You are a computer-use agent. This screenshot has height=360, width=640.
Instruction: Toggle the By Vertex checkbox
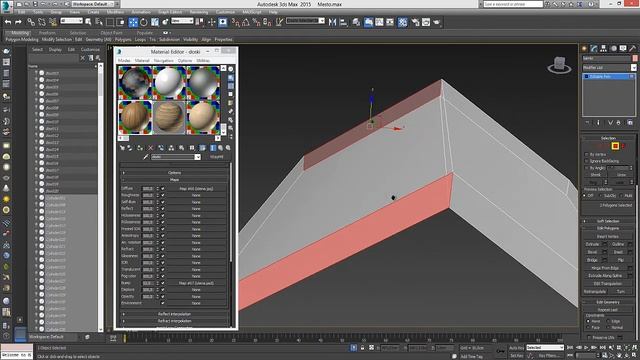(x=587, y=154)
